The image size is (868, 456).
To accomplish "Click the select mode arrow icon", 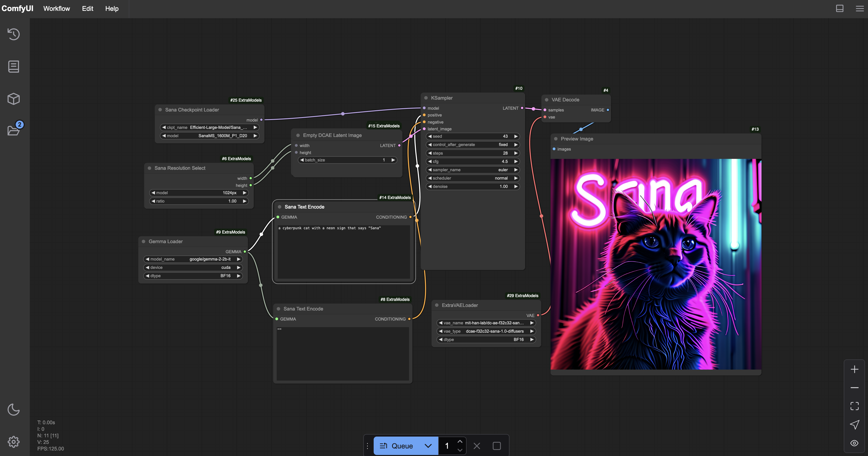I will click(x=855, y=424).
